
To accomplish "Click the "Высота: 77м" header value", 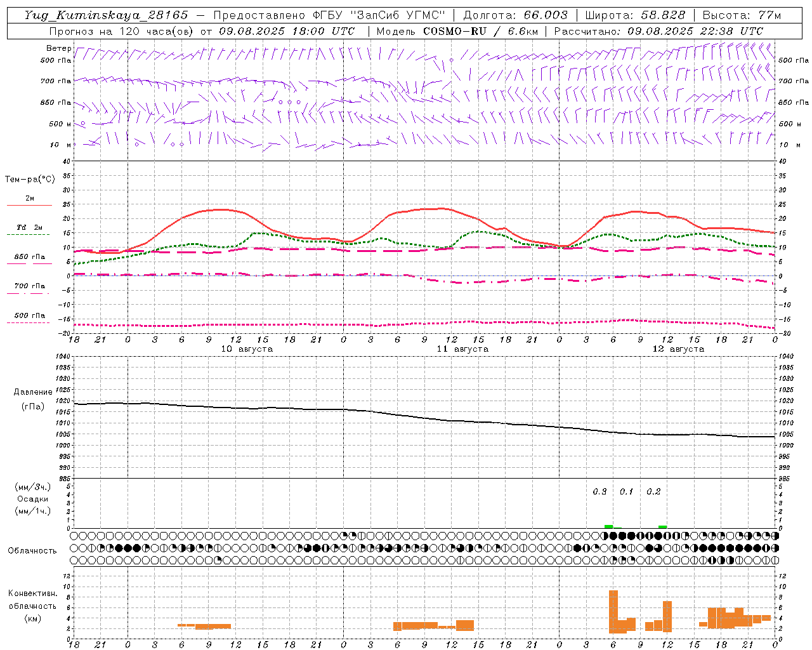I will (x=742, y=15).
